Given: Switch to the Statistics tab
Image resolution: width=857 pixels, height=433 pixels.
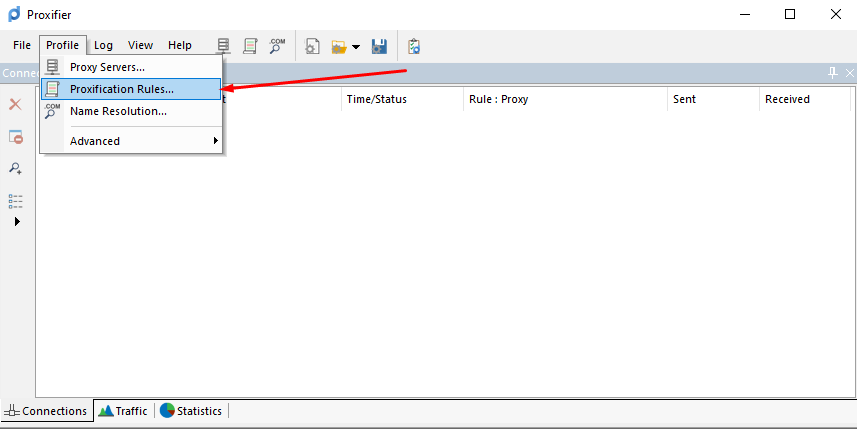Looking at the screenshot, I should pos(191,411).
